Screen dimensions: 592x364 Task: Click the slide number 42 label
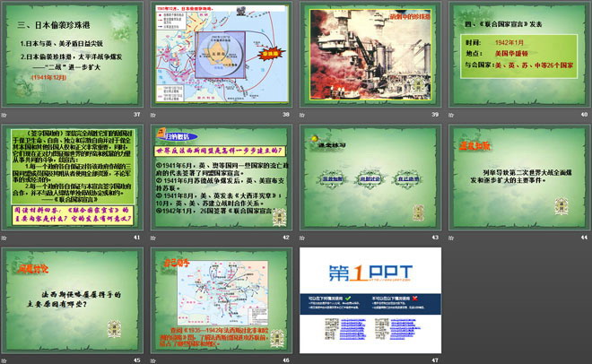tap(286, 238)
